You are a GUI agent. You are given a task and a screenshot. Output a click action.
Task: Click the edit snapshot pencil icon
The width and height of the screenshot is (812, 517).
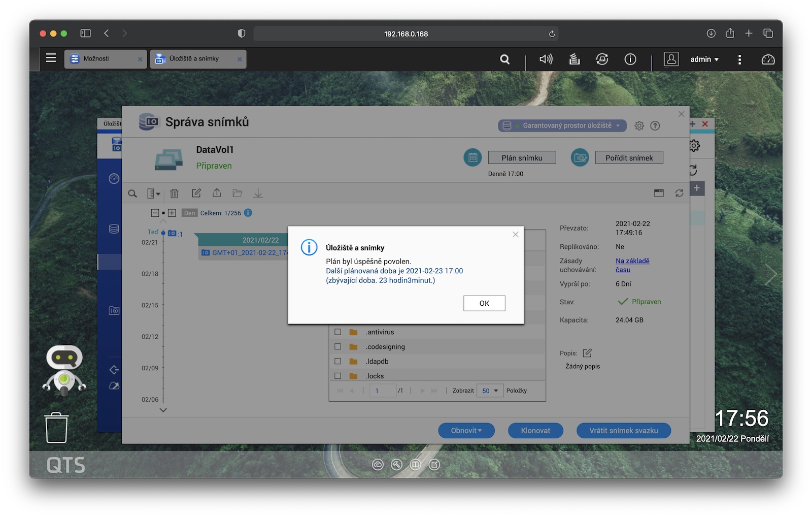(196, 193)
